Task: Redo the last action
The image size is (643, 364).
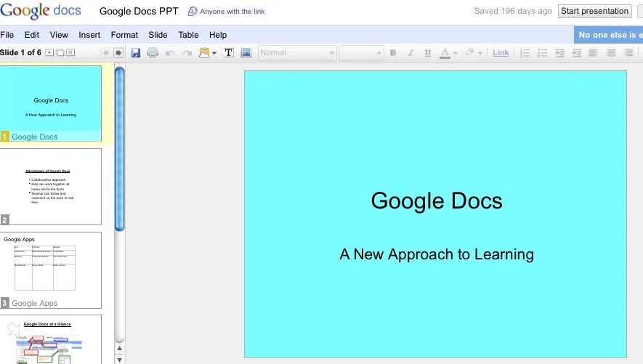Action: pos(187,53)
